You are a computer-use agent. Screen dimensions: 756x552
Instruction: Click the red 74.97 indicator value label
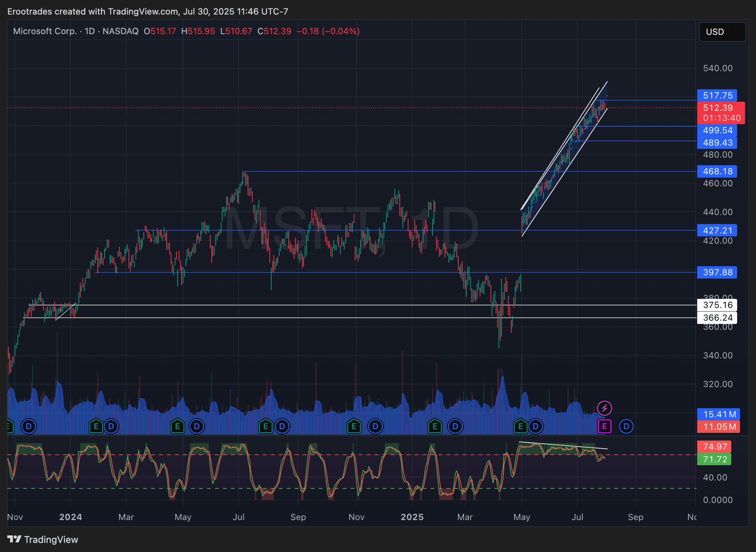(x=714, y=446)
